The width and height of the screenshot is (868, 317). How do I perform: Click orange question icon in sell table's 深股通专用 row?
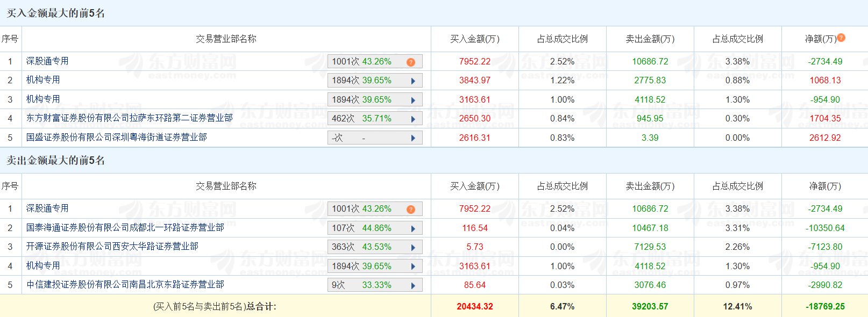(411, 209)
